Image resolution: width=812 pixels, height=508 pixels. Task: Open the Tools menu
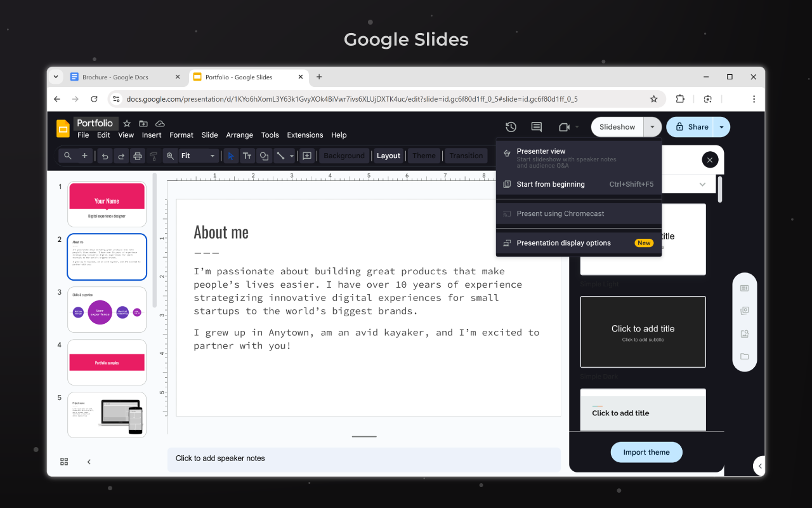click(x=270, y=135)
